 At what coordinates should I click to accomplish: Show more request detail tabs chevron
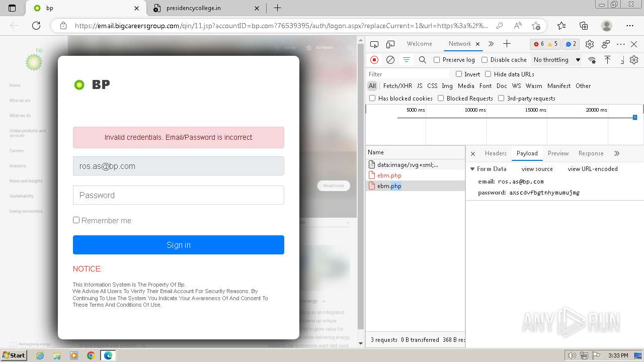coord(617,153)
